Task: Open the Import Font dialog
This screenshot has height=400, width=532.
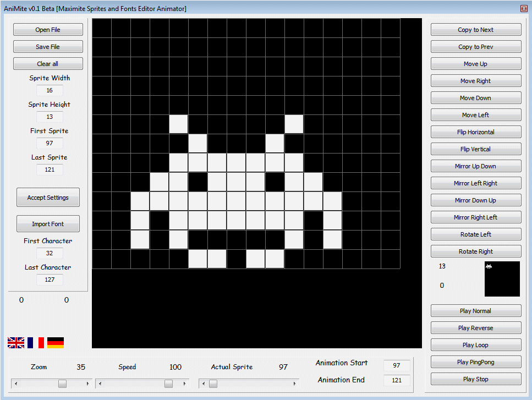Action: coord(48,224)
